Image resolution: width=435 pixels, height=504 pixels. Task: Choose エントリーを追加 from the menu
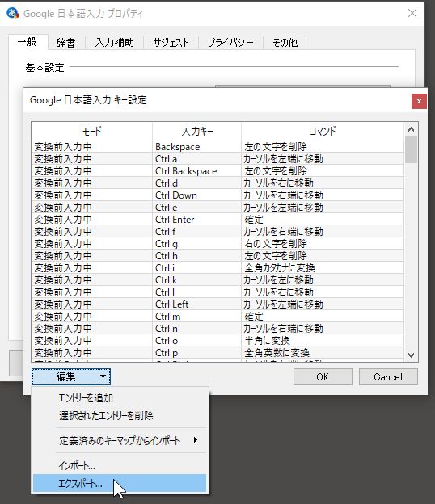(x=120, y=398)
